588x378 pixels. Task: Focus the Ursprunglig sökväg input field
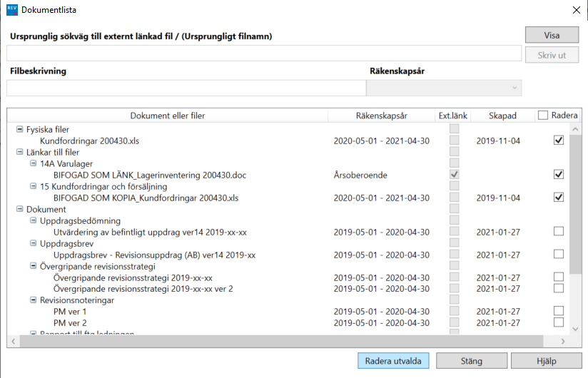tap(264, 53)
